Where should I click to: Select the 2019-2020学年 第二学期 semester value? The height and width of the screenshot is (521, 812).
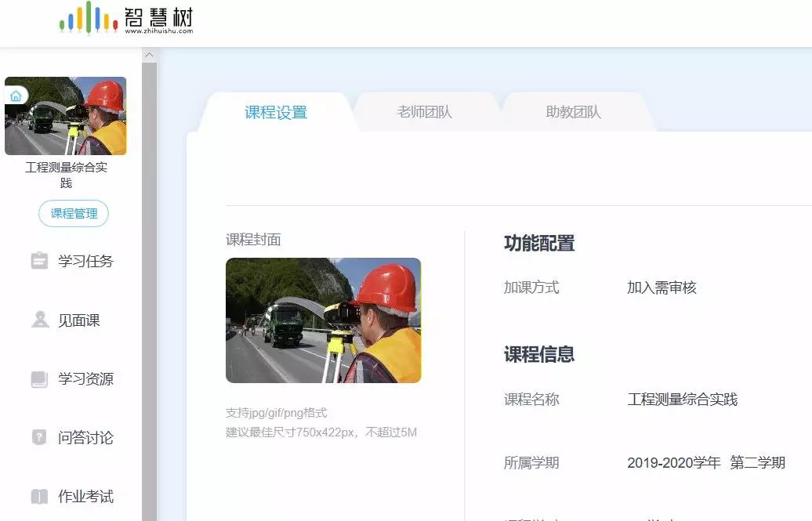point(705,462)
